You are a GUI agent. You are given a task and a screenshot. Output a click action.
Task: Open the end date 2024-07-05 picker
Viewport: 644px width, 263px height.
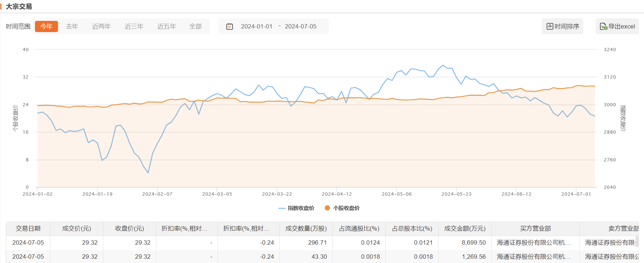[300, 26]
